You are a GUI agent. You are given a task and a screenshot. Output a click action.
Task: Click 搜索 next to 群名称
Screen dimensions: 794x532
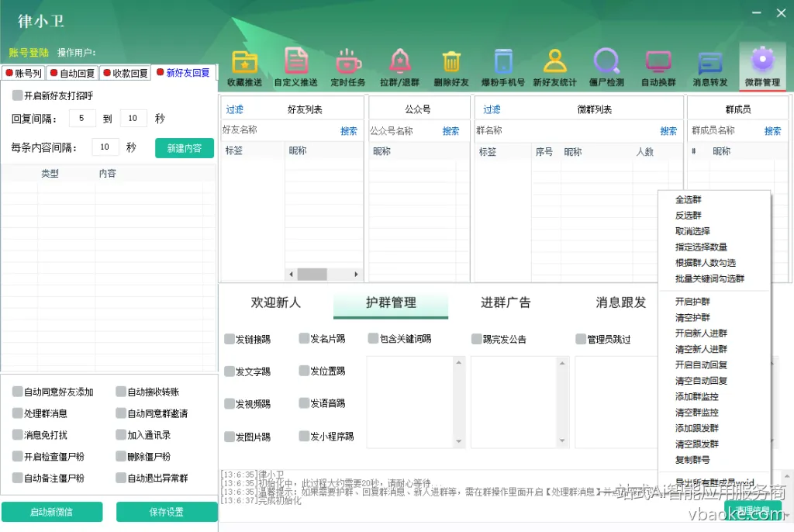pyautogui.click(x=668, y=131)
